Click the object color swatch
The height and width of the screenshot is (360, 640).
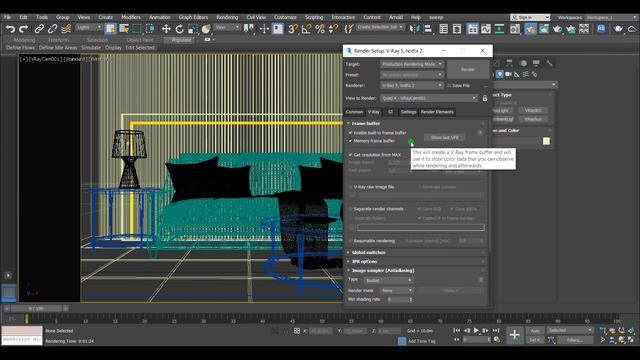[x=546, y=141]
